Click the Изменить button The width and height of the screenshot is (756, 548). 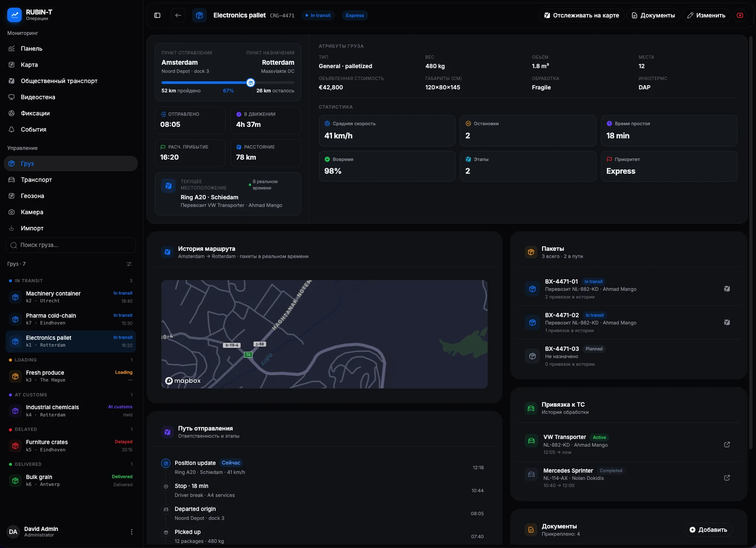(706, 15)
